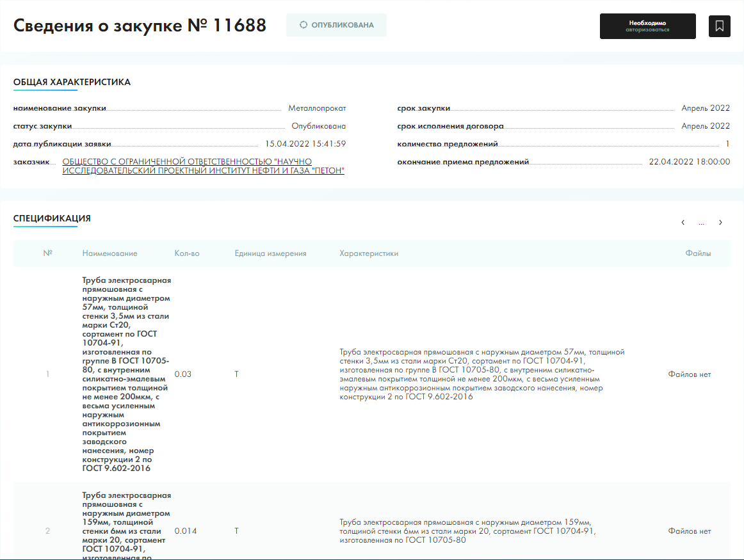Viewport: 744px width, 560px height.
Task: Click the '№' column header
Action: [x=47, y=253]
